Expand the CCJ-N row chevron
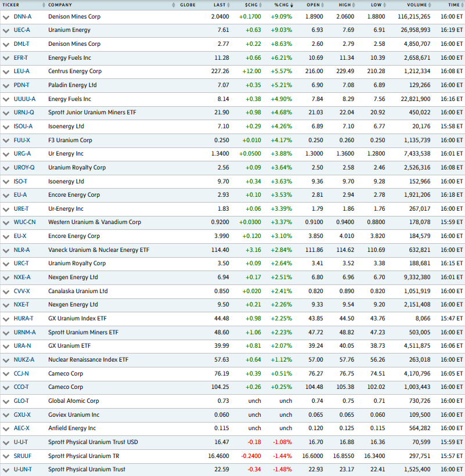This screenshot has height=476, width=465. point(6,374)
